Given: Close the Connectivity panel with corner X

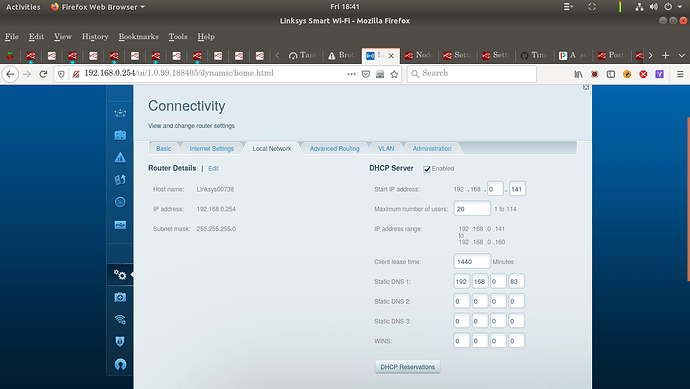Looking at the screenshot, I should click(x=586, y=87).
